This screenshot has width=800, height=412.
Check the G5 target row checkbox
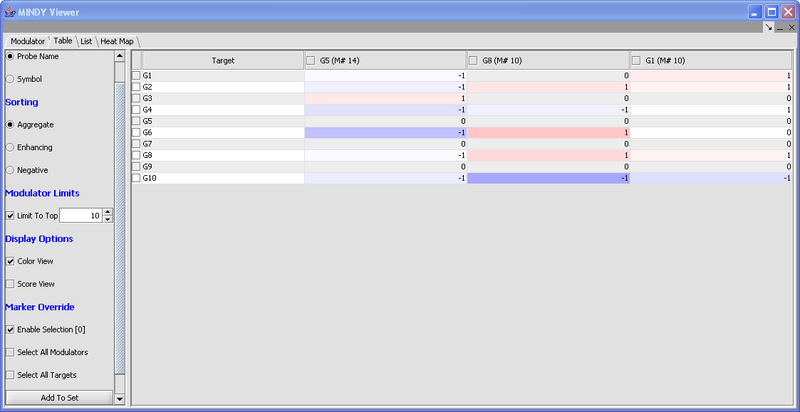click(x=136, y=121)
